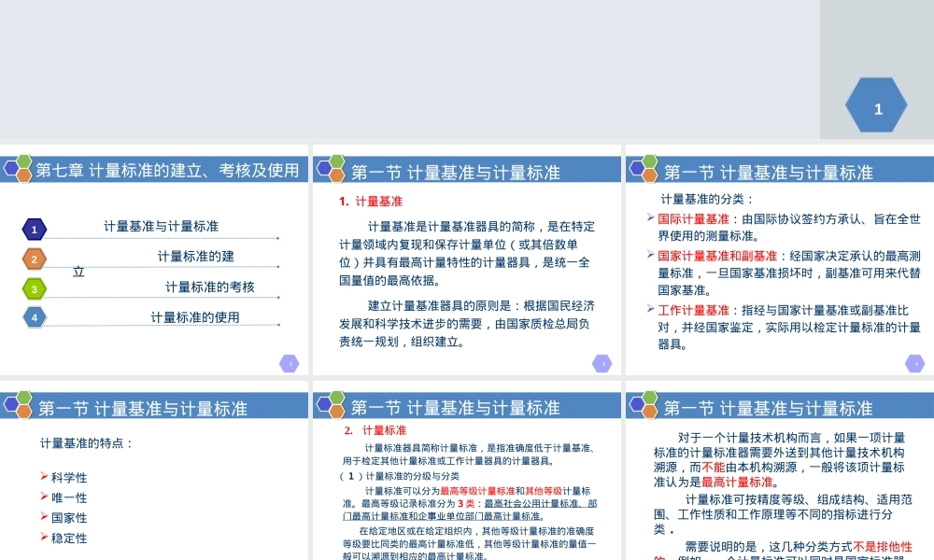Viewport: 934px width, 560px height.
Task: Click the red heading 2. 计量标准
Action: pyautogui.click(x=375, y=430)
